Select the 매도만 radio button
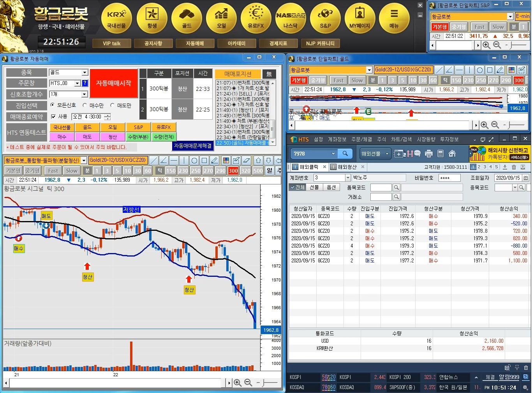 pos(113,105)
